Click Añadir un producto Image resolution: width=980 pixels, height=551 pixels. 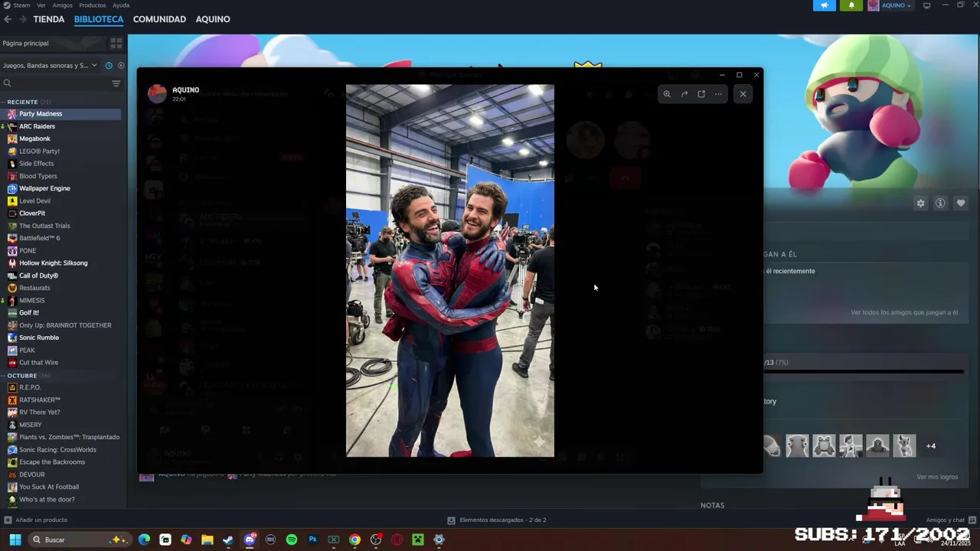[x=36, y=520]
